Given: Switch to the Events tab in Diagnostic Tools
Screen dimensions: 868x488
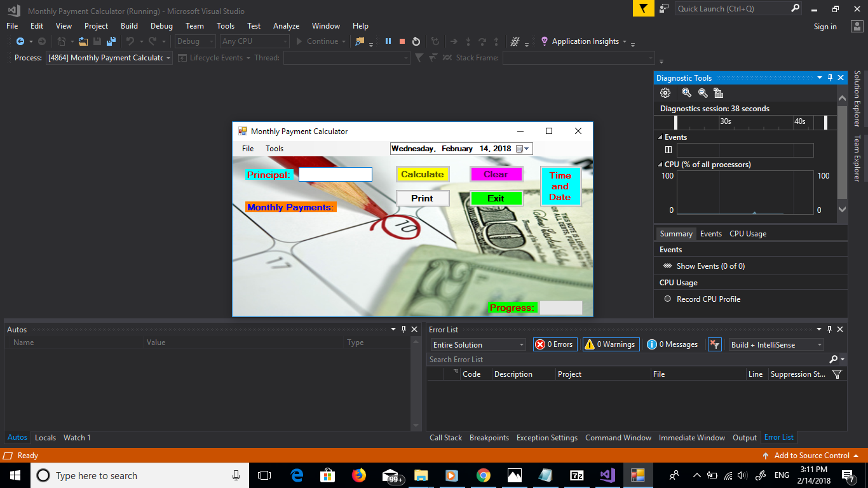Looking at the screenshot, I should [x=711, y=233].
